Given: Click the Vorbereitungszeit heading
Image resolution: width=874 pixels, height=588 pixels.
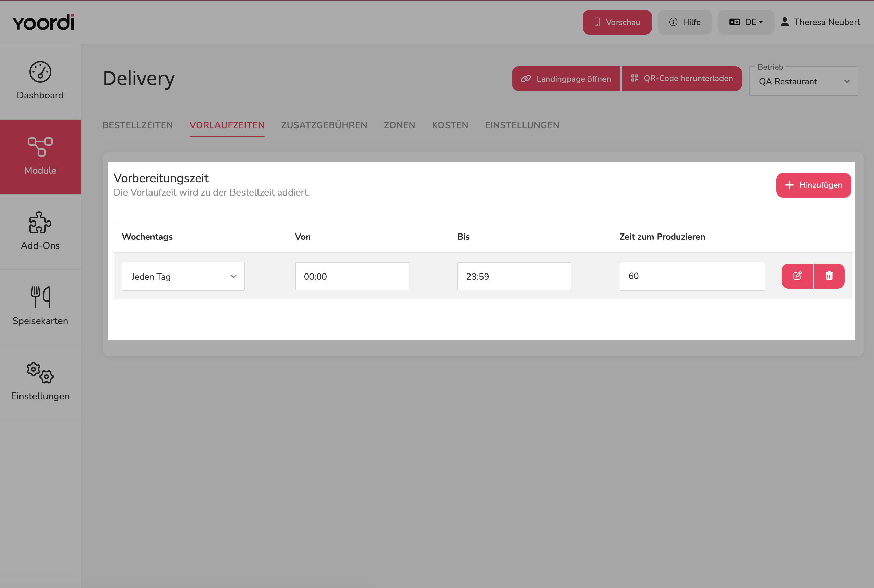Looking at the screenshot, I should 161,178.
